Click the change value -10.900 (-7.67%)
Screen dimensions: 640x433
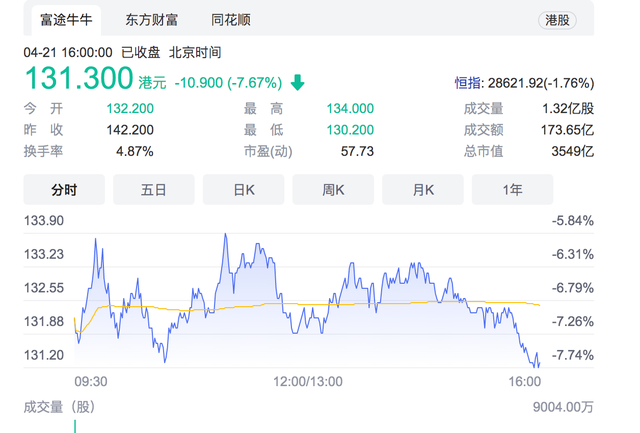click(x=228, y=83)
